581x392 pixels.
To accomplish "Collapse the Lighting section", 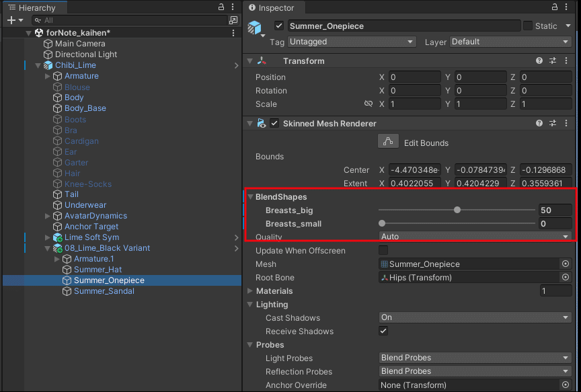I will [x=250, y=304].
